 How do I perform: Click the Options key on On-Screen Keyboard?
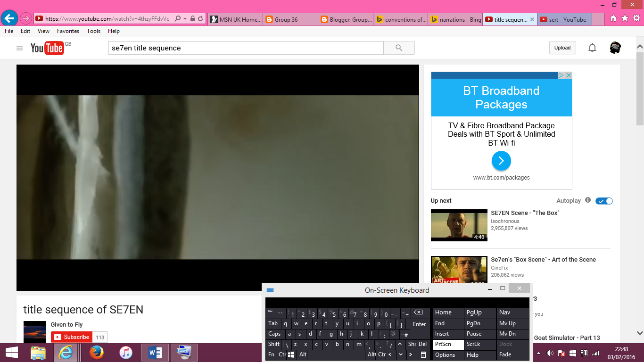(448, 355)
